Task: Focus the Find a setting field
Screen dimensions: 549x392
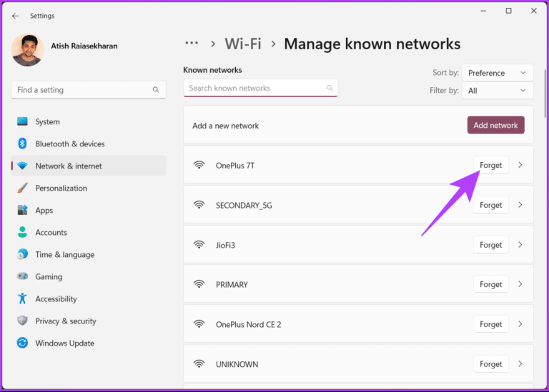Action: (x=89, y=90)
